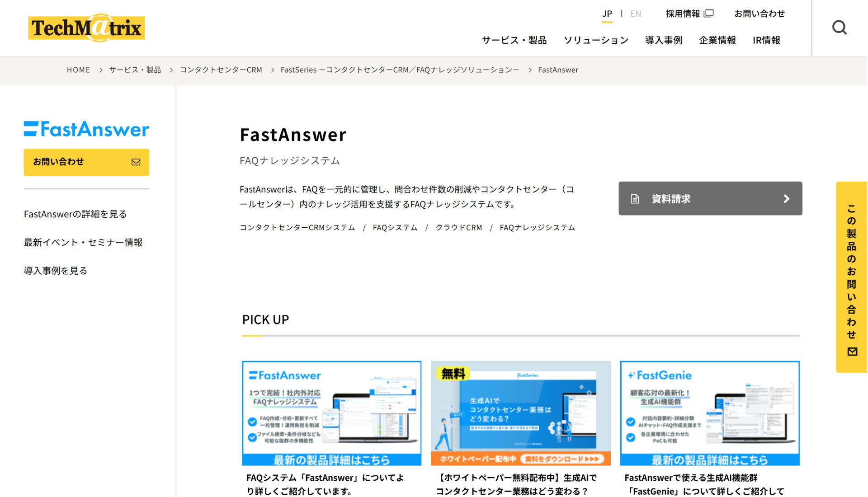The height and width of the screenshot is (497, 868).
Task: Click the FastAnswer sidebar logo
Action: pos(86,129)
